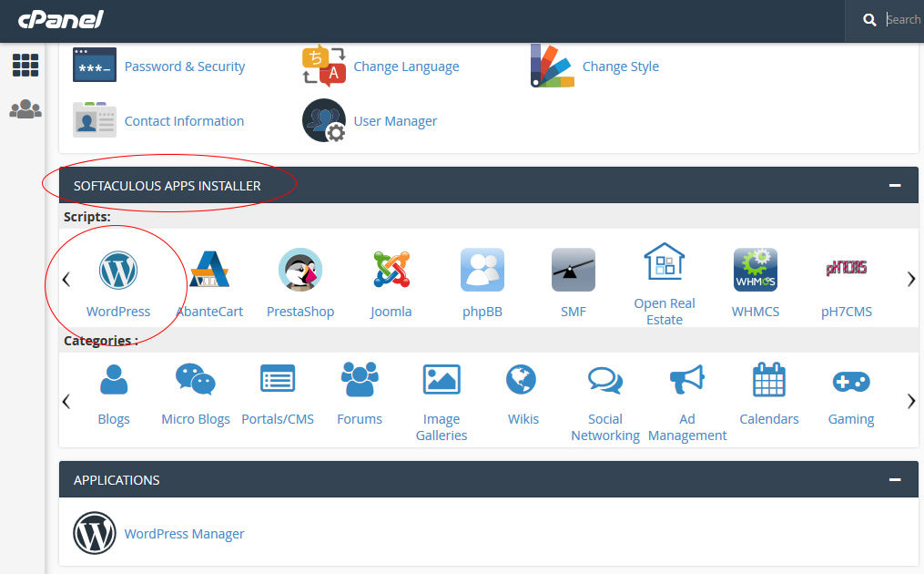This screenshot has width=924, height=574.
Task: Open the User Manager link
Action: [x=395, y=121]
